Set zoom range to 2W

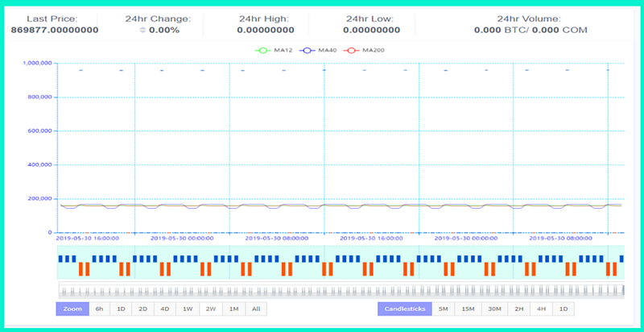211,309
